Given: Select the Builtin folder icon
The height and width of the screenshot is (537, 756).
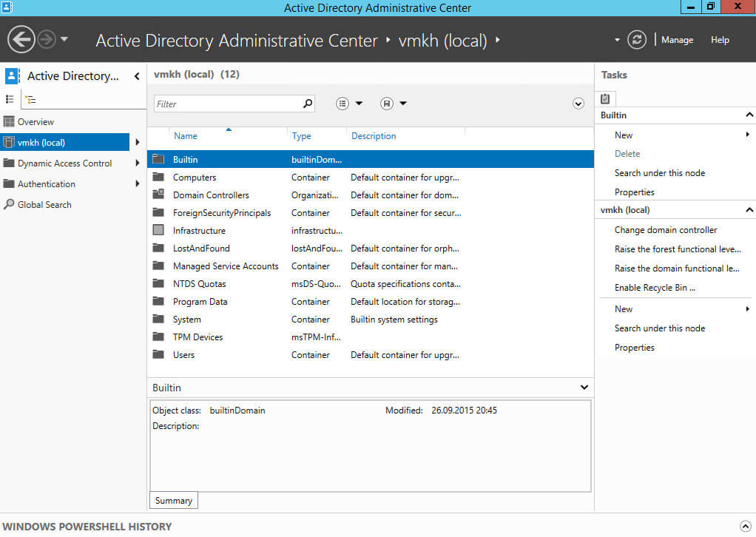Looking at the screenshot, I should click(x=158, y=158).
